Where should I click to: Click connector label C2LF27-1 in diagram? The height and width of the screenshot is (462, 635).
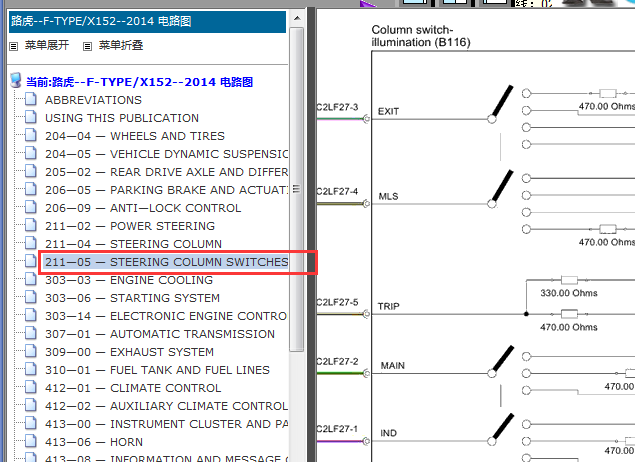pyautogui.click(x=337, y=429)
